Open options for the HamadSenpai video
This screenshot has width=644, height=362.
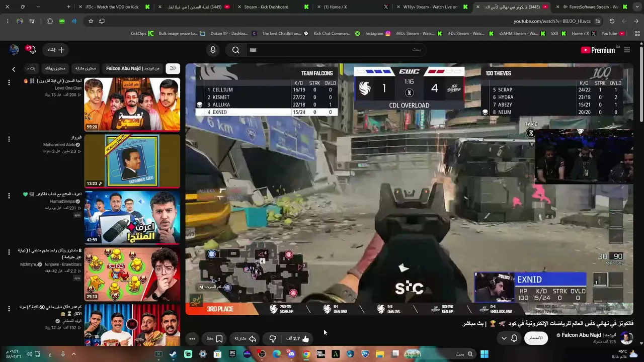pos(9,196)
